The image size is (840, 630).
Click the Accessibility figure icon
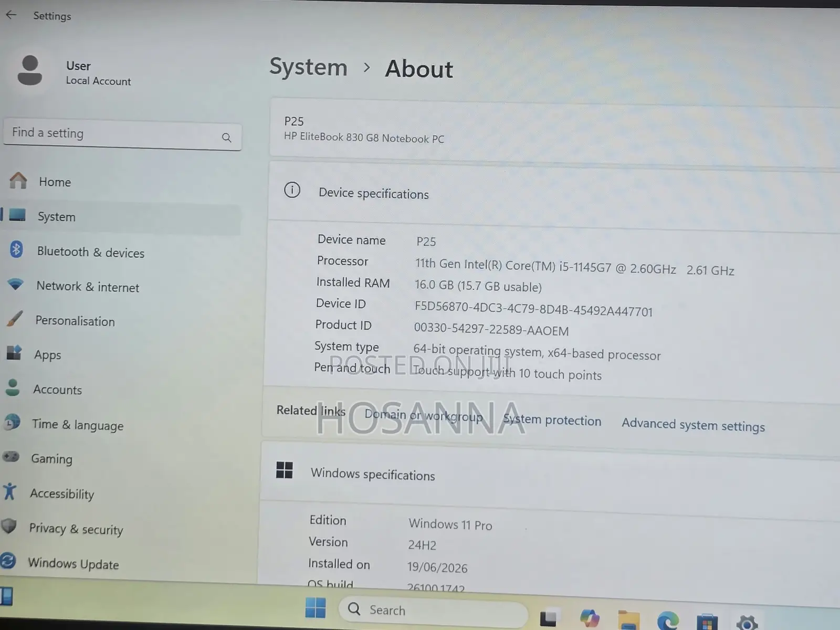pyautogui.click(x=9, y=491)
